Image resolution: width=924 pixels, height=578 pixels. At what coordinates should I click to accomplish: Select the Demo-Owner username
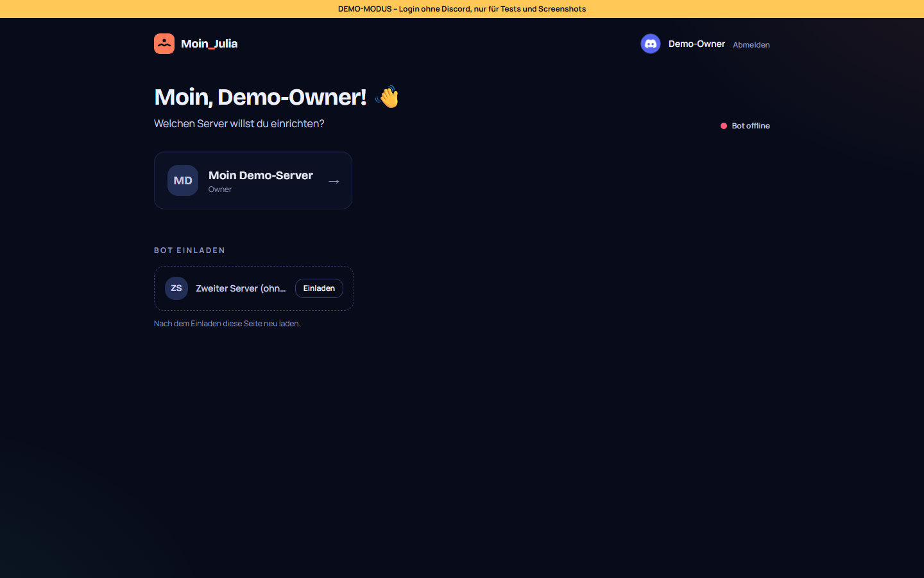pyautogui.click(x=697, y=44)
